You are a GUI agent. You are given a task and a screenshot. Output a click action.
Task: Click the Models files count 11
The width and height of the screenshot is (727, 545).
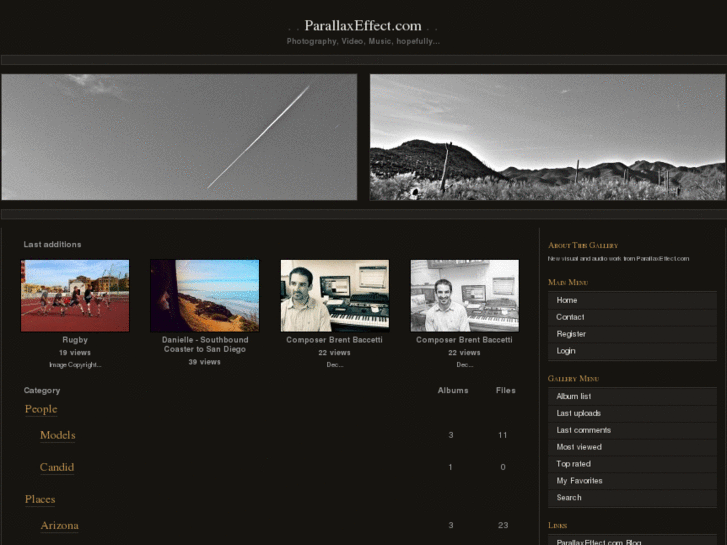(x=503, y=435)
